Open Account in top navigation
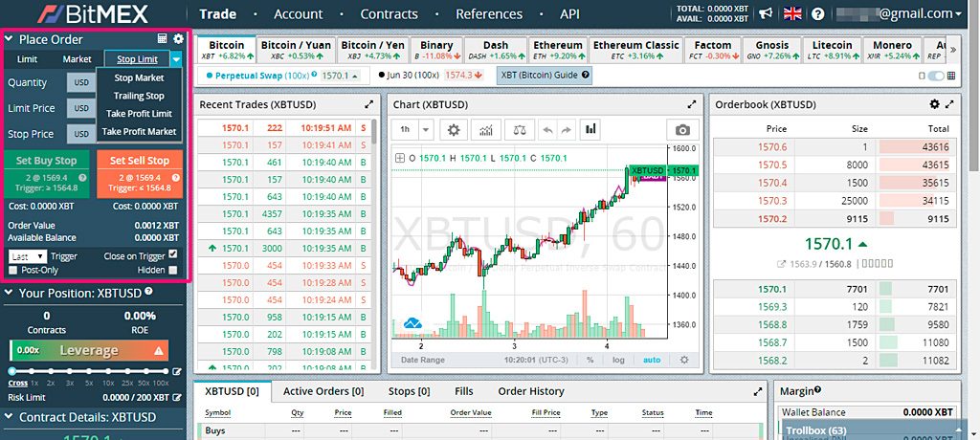Screen dimensions: 980x440 [x=299, y=13]
